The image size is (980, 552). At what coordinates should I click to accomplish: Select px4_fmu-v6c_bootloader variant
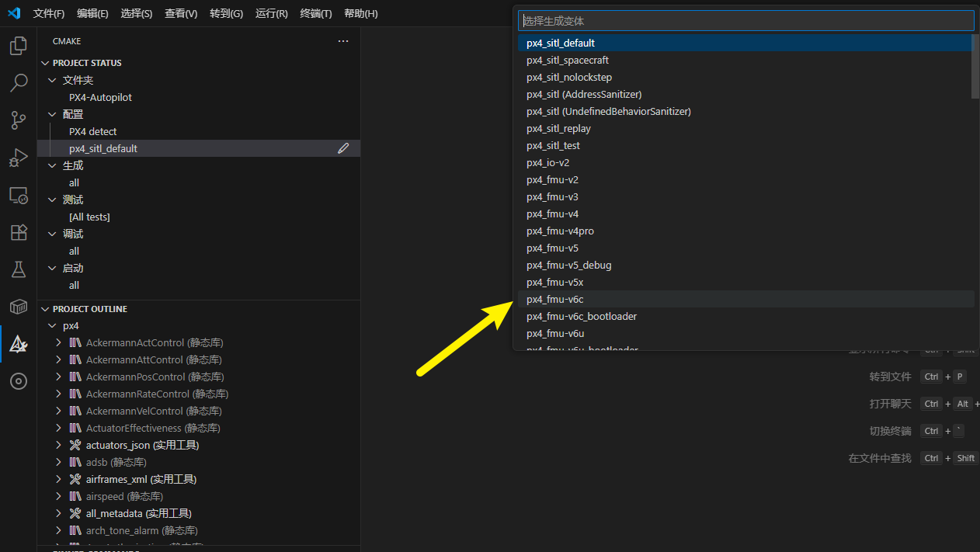(x=745, y=316)
